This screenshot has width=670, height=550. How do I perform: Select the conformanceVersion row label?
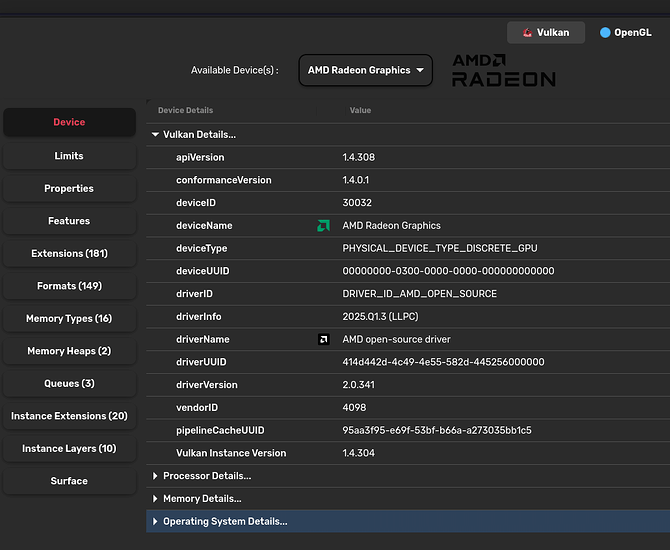coord(223,180)
